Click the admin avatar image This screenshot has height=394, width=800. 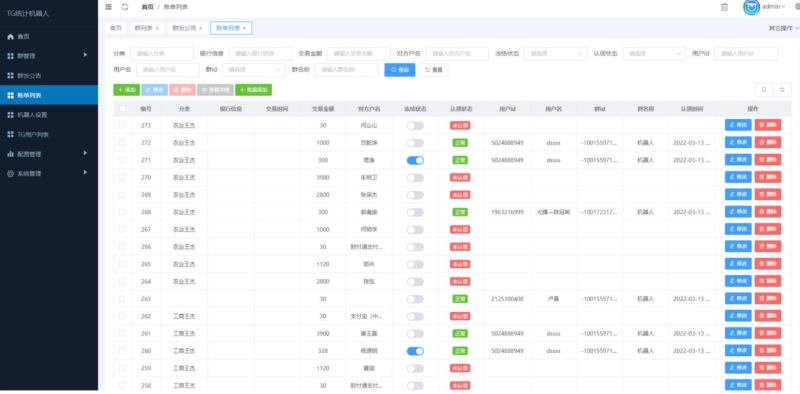point(751,7)
